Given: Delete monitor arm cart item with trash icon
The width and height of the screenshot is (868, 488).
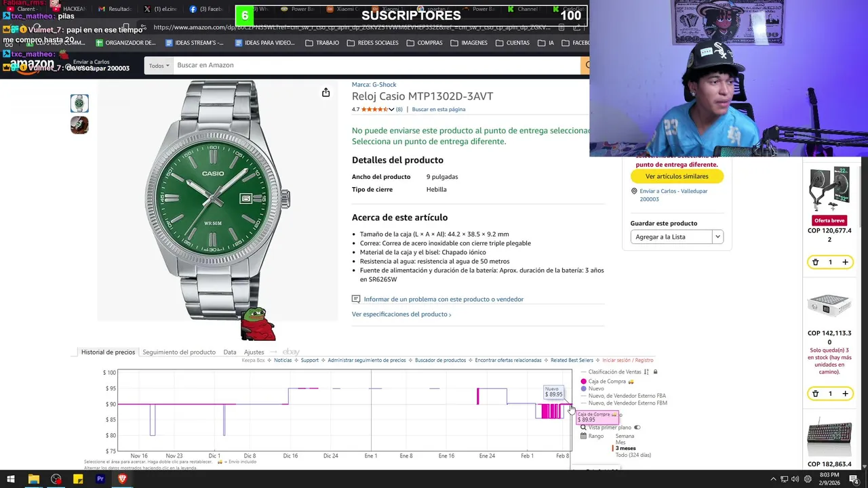Looking at the screenshot, I should click(815, 262).
